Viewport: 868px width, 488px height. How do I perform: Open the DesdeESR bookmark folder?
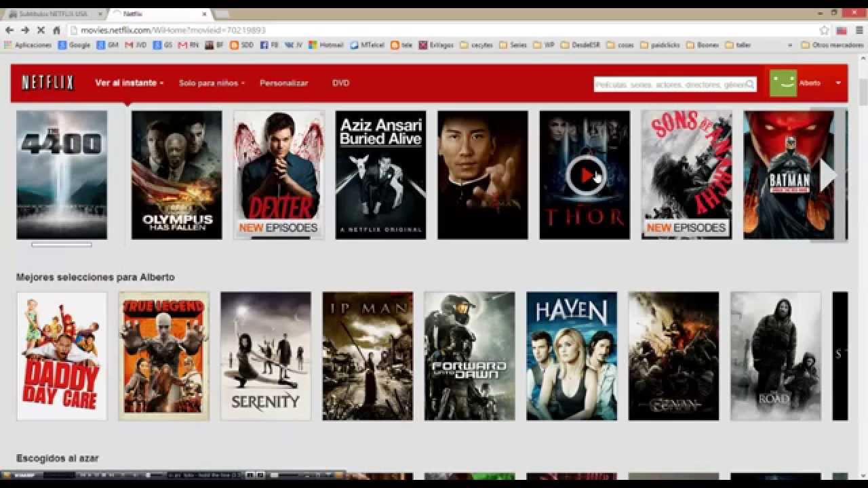580,45
